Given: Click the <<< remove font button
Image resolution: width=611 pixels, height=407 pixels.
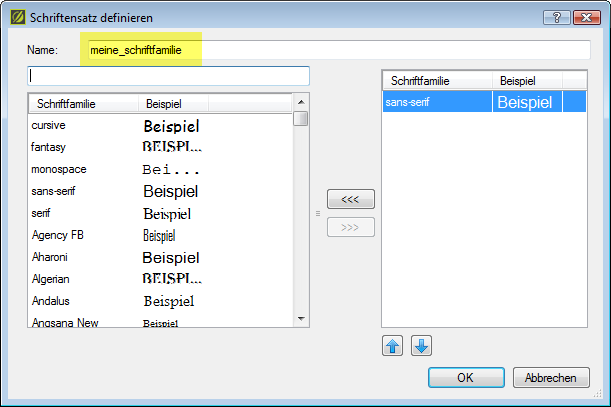Looking at the screenshot, I should (x=350, y=199).
